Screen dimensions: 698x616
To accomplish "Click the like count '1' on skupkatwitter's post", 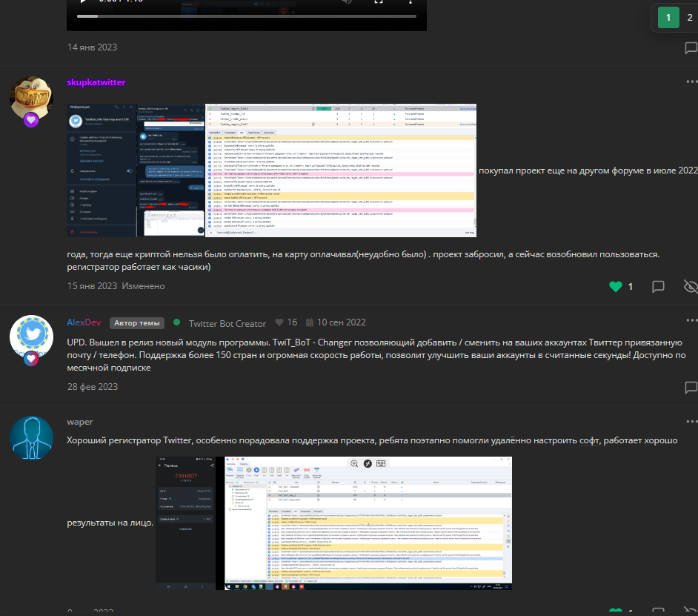I will pos(631,286).
